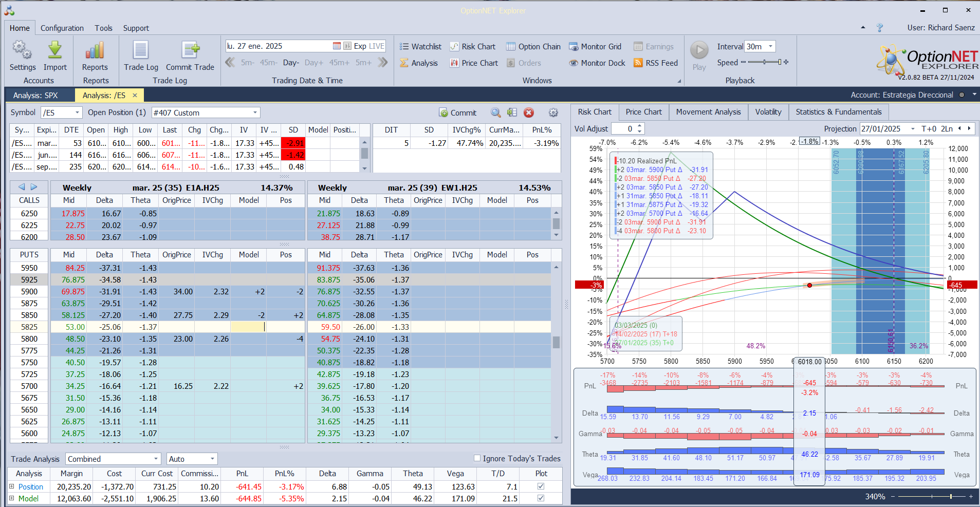Go to previous expiration with left blue arrow
Screen dimensions: 980x507
[22, 187]
